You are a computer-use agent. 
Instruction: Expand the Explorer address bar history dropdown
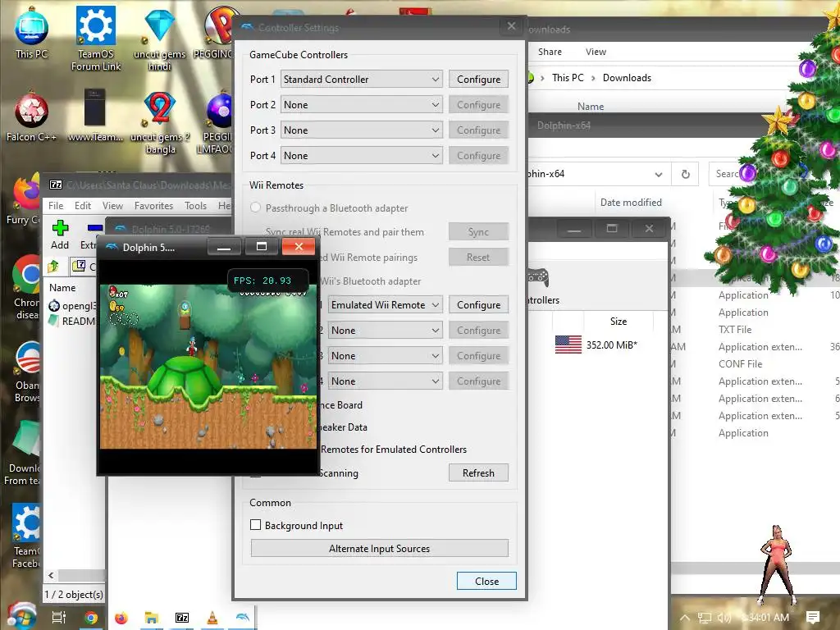pos(659,174)
